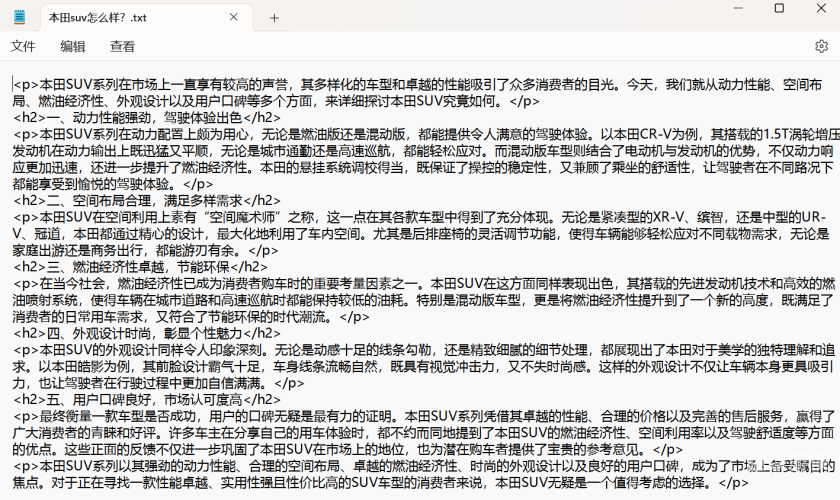Place cursor in line starting 本田SUV系列在市场上
The width and height of the screenshot is (840, 500).
click(x=418, y=84)
